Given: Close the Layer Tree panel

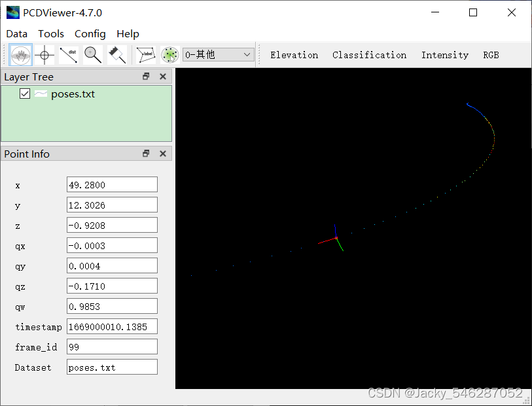Looking at the screenshot, I should click(x=163, y=76).
